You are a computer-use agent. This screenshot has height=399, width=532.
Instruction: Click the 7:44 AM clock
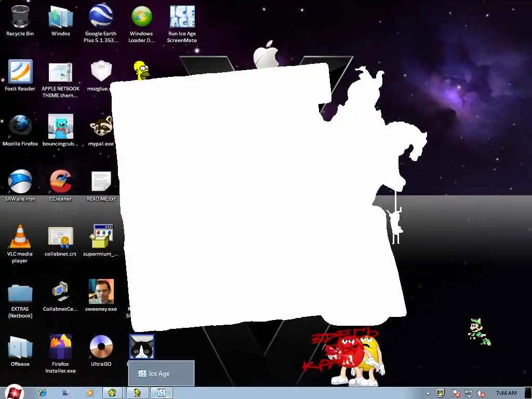point(506,393)
